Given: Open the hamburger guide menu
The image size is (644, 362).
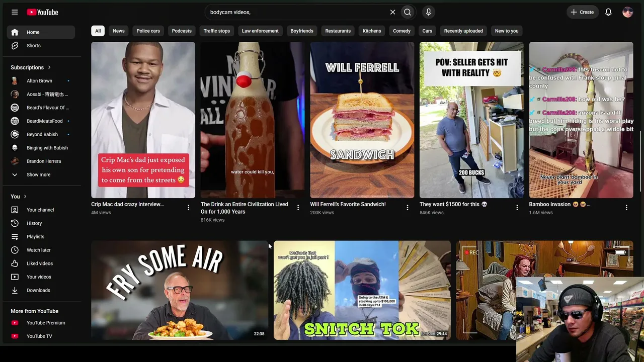Looking at the screenshot, I should (15, 12).
